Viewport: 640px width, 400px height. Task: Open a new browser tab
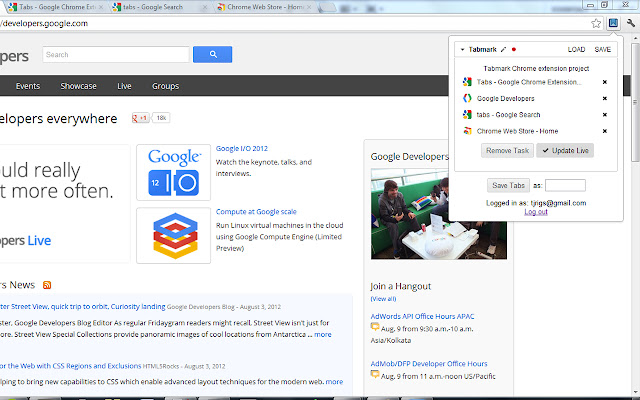coord(327,7)
